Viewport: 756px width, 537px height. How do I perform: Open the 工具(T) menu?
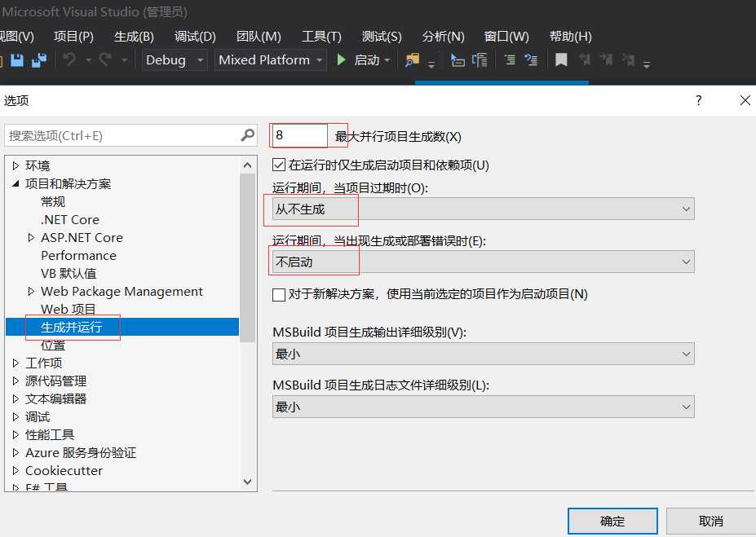pyautogui.click(x=321, y=36)
